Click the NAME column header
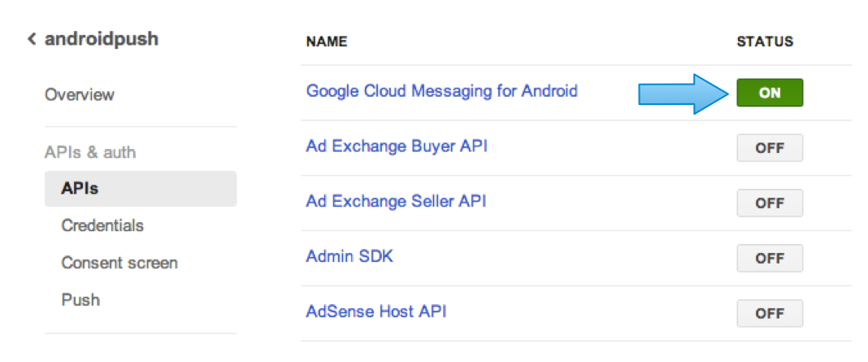This screenshot has height=362, width=868. [x=326, y=41]
